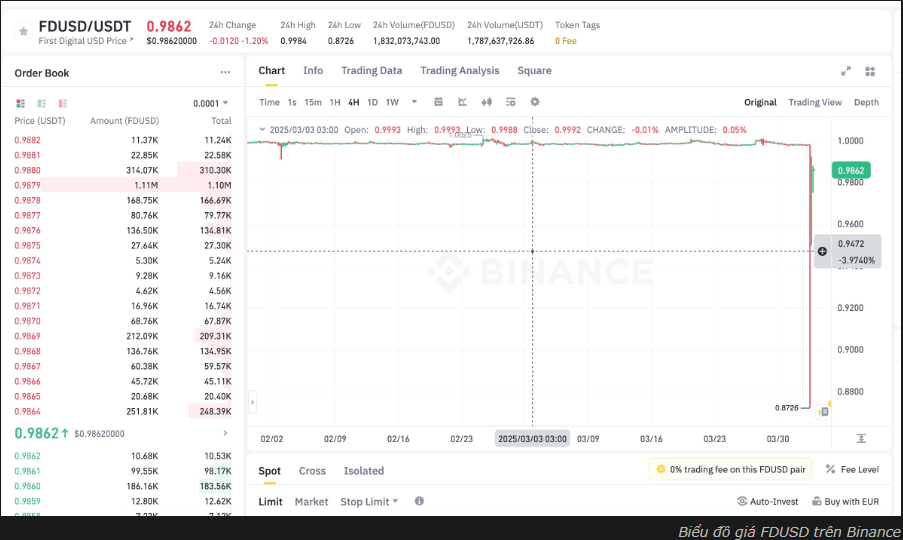The image size is (903, 540).
Task: Select the 1H interval
Action: [x=335, y=102]
